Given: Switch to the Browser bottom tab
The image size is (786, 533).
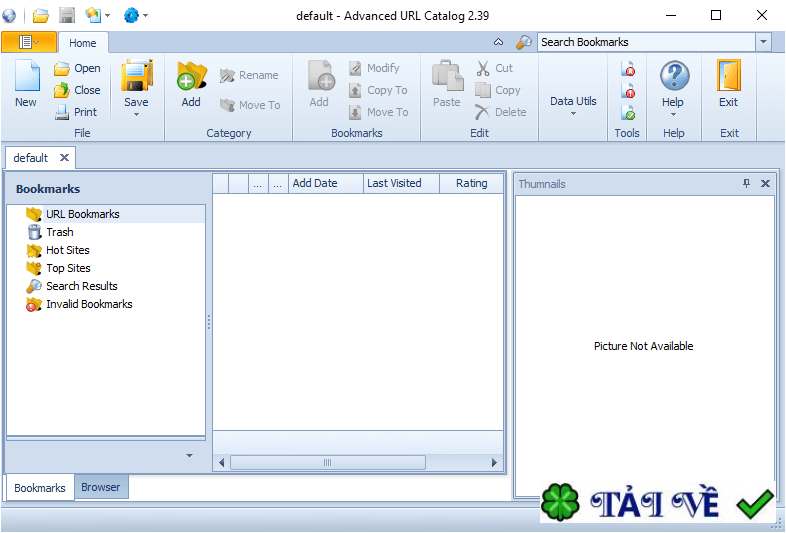Looking at the screenshot, I should click(x=101, y=487).
